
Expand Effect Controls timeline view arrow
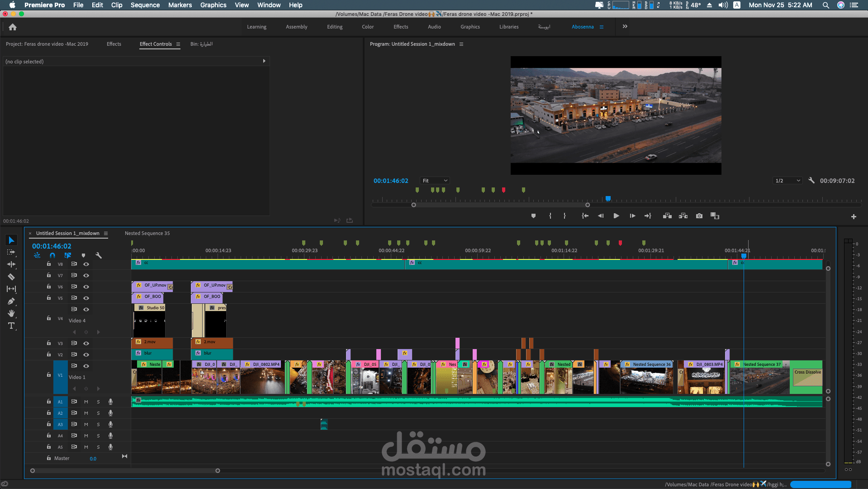tap(264, 61)
